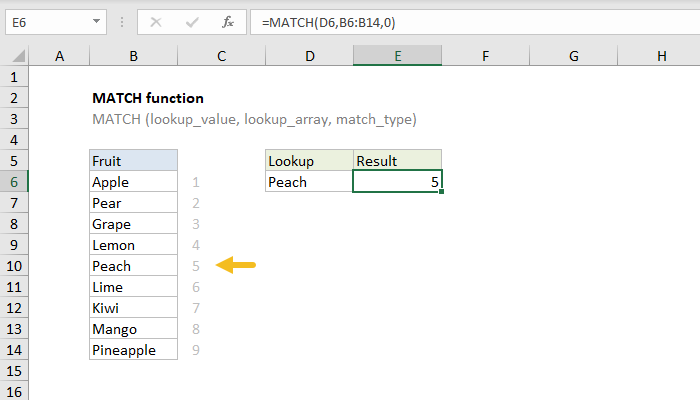Click the Enter checkmark formula bar icon
Viewport: 700px width, 400px height.
point(191,21)
